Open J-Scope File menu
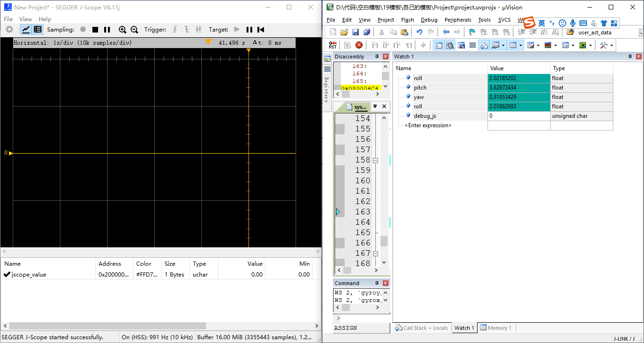Screen dimensions: 644x343 coord(8,19)
